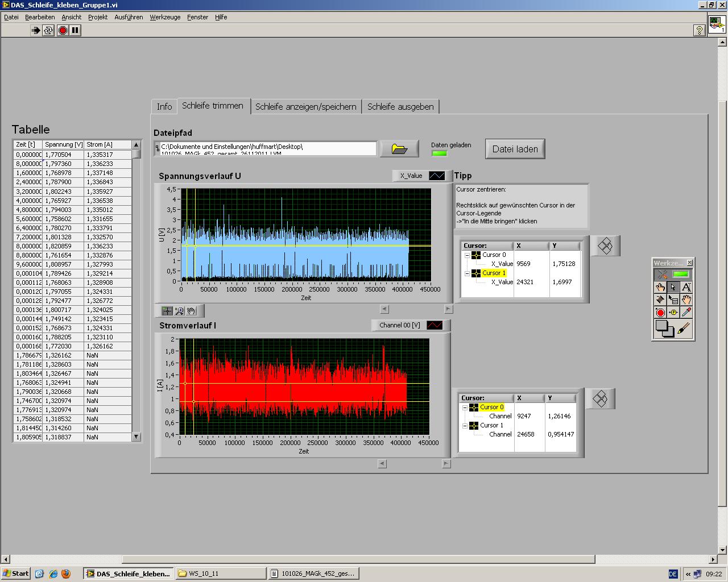Select the breakpoint tool in tools palette

pos(660,313)
